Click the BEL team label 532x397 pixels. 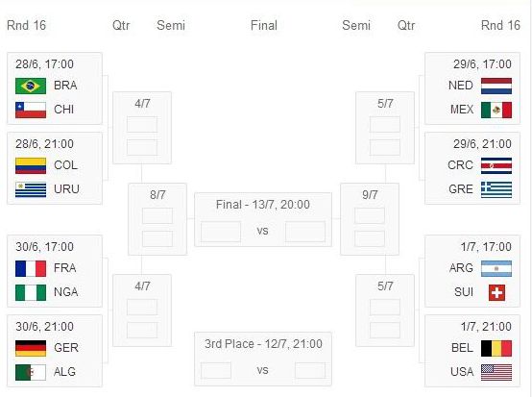click(x=462, y=348)
